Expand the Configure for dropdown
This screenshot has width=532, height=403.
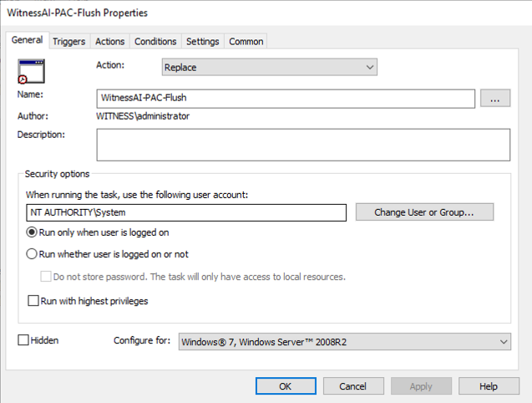point(344,341)
